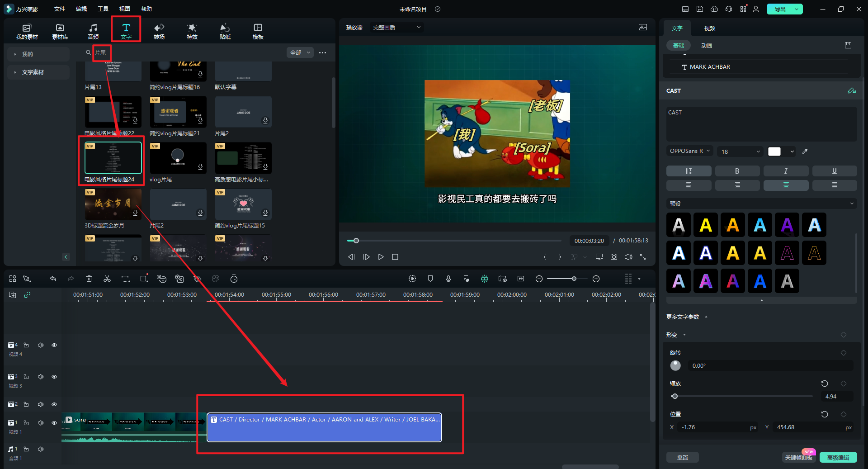
Task: Switch to the 动画 tab
Action: (706, 46)
